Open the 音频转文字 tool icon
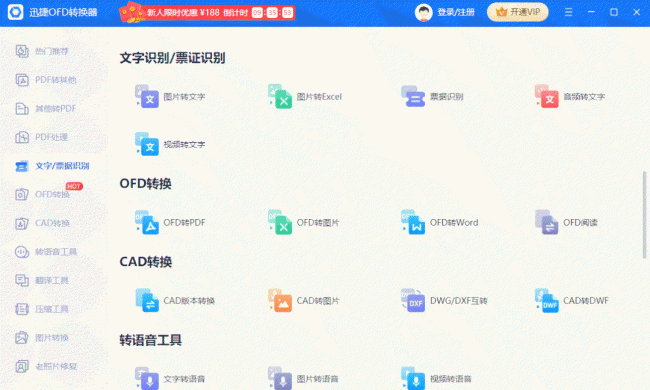650x390 pixels. pos(546,96)
